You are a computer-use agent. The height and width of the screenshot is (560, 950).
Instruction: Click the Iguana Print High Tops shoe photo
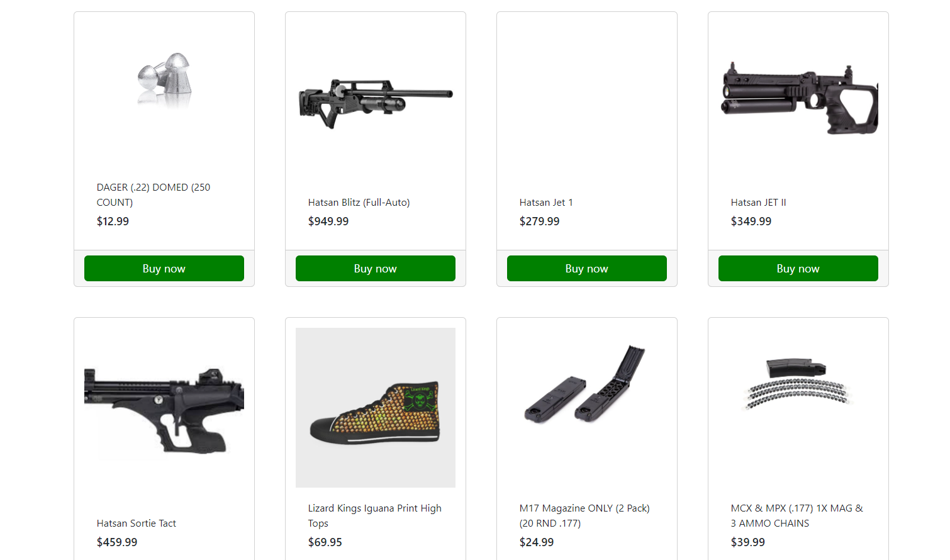[x=376, y=408]
